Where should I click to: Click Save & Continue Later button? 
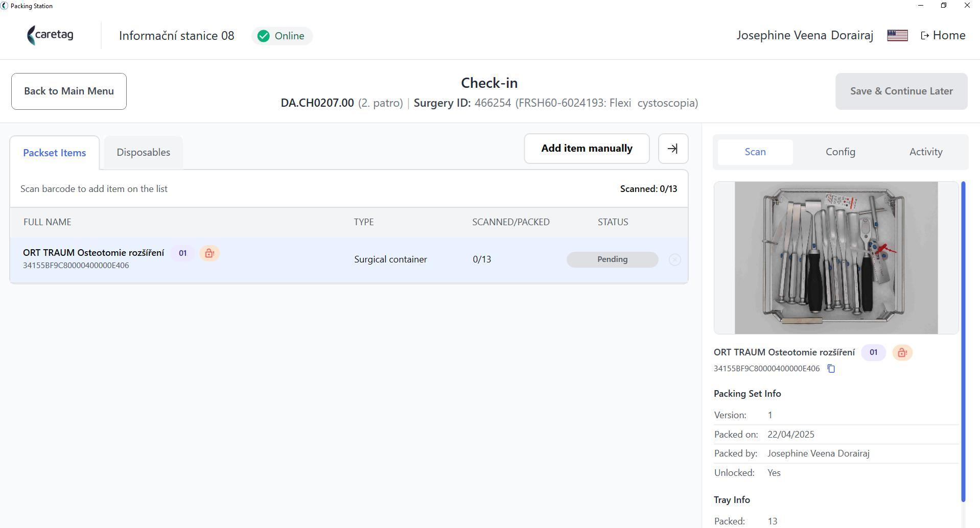[x=901, y=91]
